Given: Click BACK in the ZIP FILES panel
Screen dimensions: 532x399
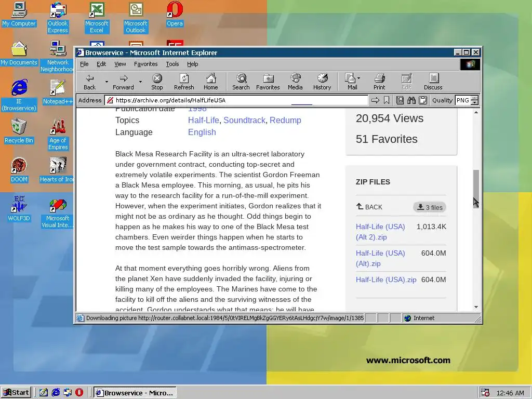Looking at the screenshot, I should click(x=369, y=207).
